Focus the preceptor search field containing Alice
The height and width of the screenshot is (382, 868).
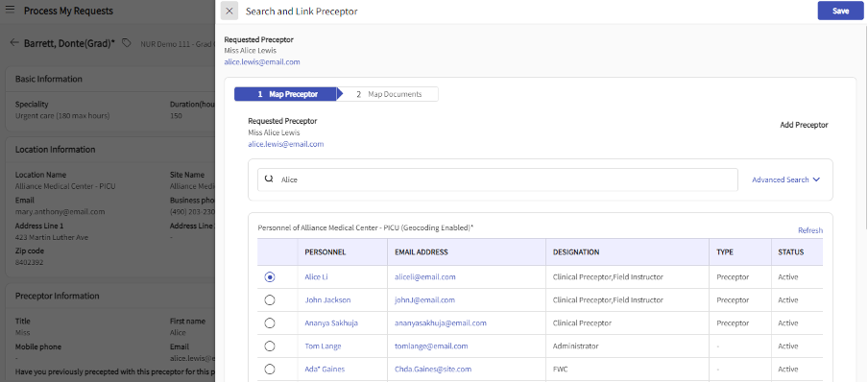497,179
